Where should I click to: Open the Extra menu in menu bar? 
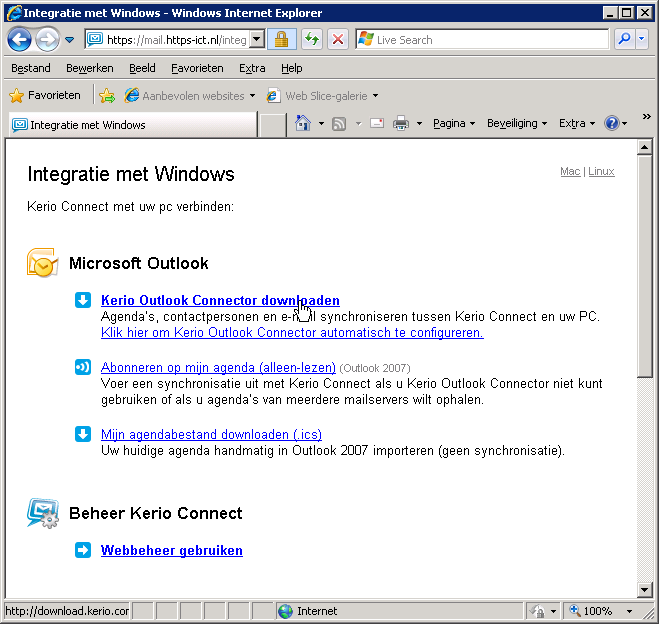tap(252, 68)
